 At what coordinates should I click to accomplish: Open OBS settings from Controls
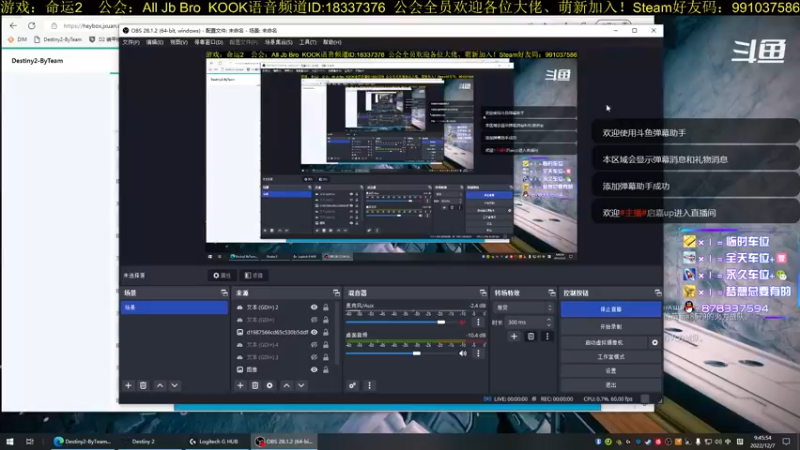click(611, 371)
